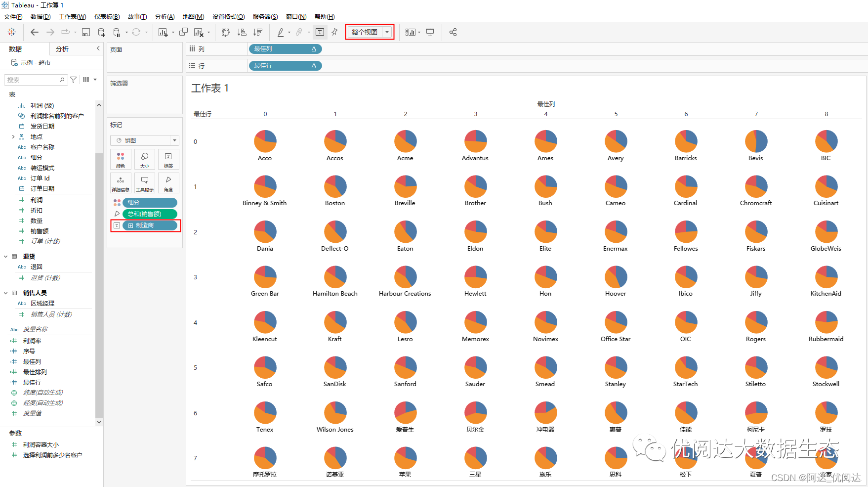Toggle the filter icon in data pane
Image resolution: width=868 pixels, height=487 pixels.
pos(74,80)
